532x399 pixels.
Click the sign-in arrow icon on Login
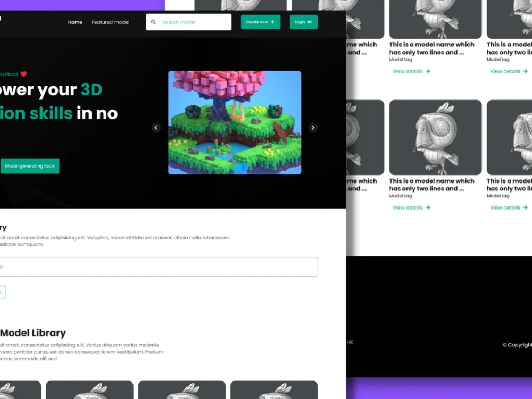(310, 22)
